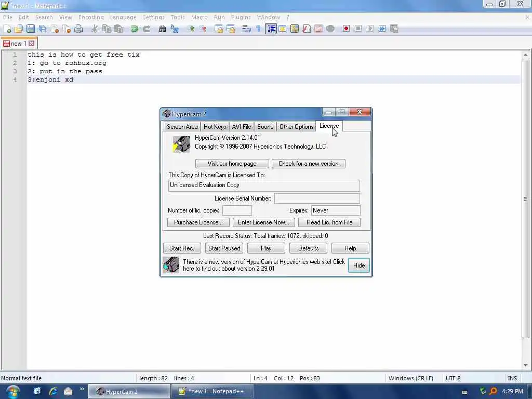Click the Find binoculars icon
The height and width of the screenshot is (399, 532).
[162, 29]
